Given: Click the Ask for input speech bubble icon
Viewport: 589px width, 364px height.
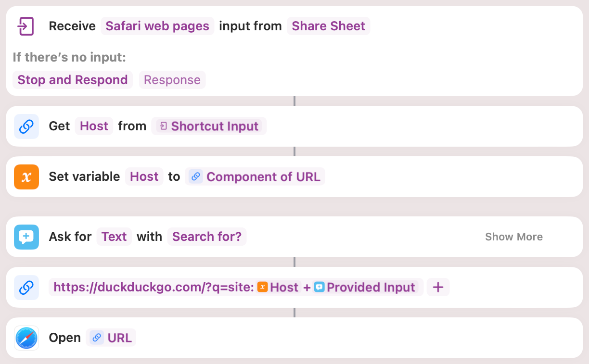Looking at the screenshot, I should [26, 237].
